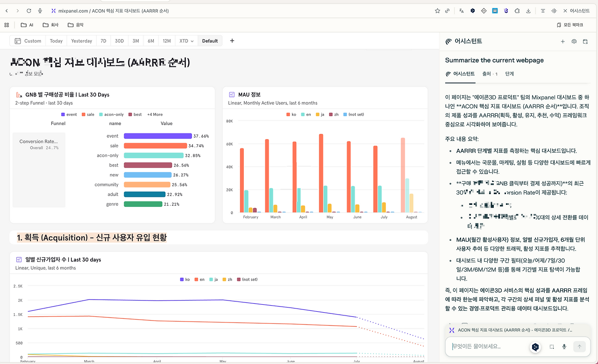Click the genre funnel bar at 21.21%
The image size is (598, 364).
pos(143,204)
